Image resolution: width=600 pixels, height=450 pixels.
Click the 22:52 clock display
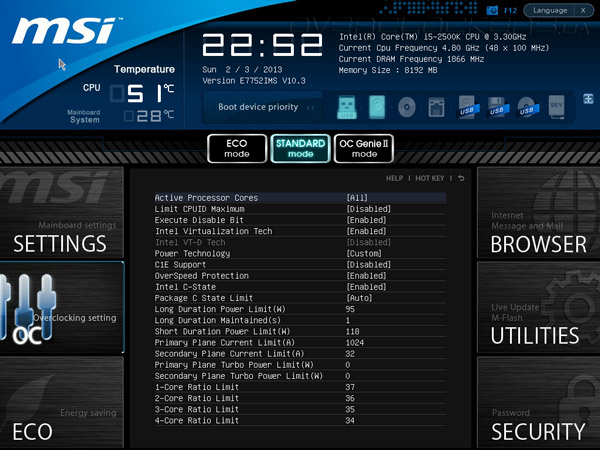pos(262,45)
